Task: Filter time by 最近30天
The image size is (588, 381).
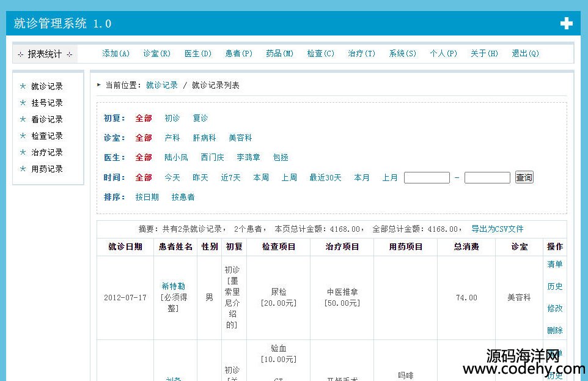Action: (326, 177)
